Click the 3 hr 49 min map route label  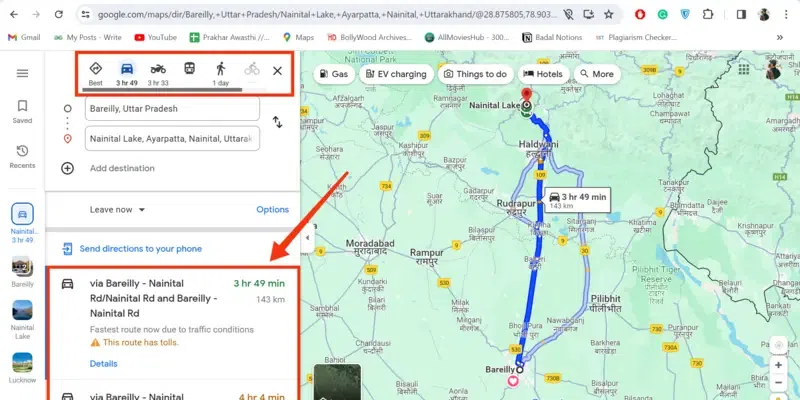(578, 199)
